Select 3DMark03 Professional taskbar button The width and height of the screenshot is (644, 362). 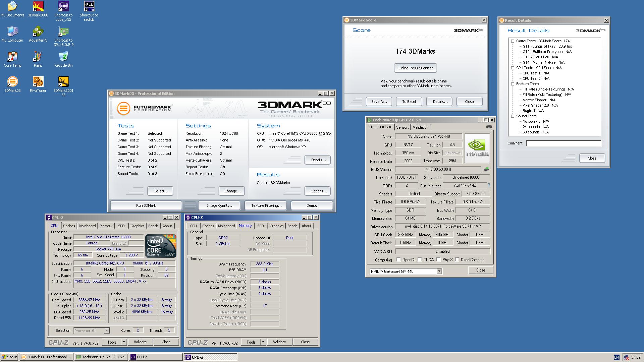point(46,357)
